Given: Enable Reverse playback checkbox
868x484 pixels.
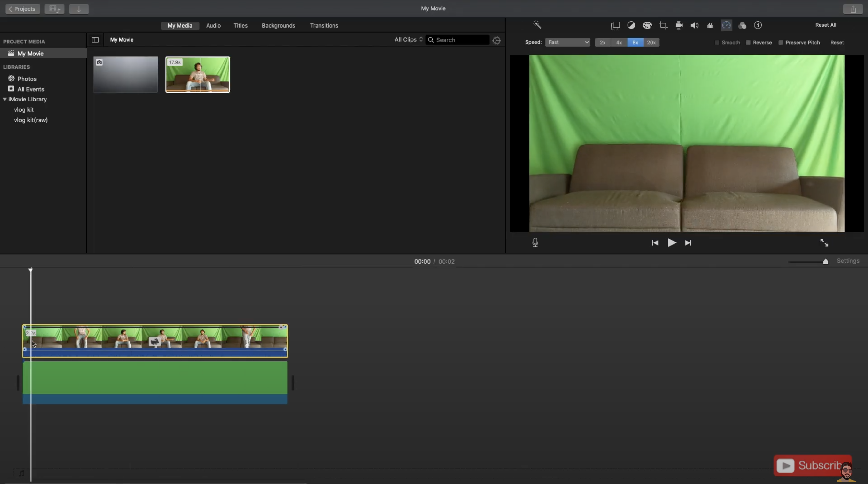Looking at the screenshot, I should [x=748, y=42].
